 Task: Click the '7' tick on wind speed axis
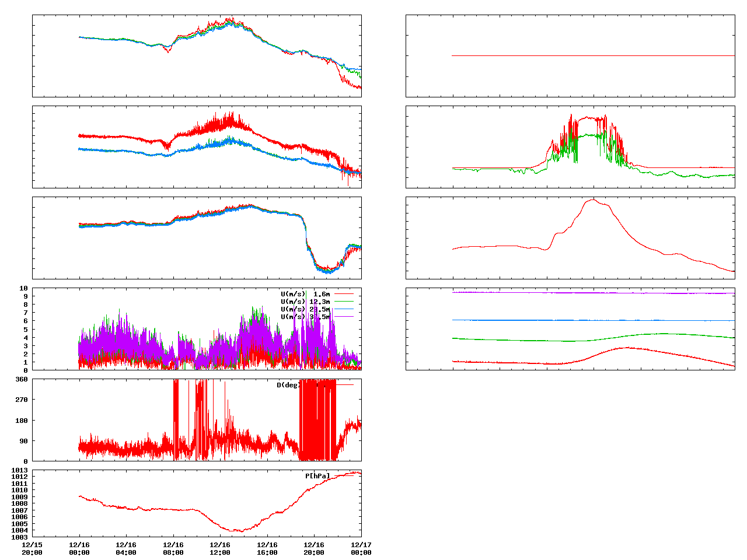click(x=26, y=313)
